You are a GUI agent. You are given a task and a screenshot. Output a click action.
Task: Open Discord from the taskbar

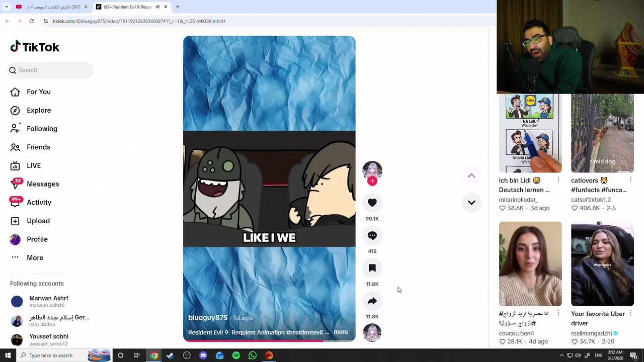click(203, 355)
